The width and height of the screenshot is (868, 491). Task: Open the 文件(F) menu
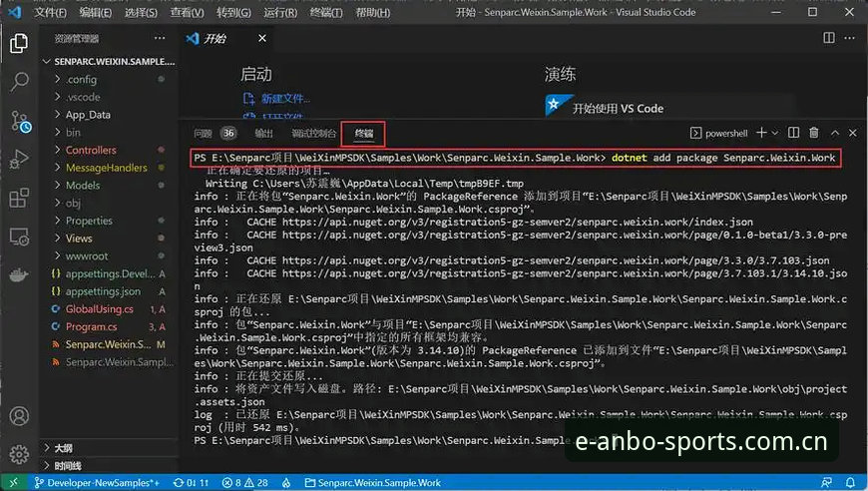click(50, 12)
